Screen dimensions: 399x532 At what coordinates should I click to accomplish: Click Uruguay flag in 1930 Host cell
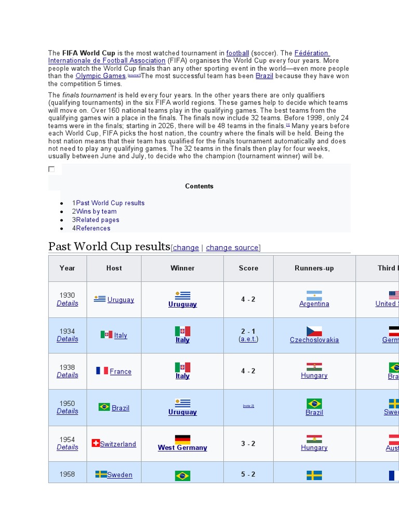coord(100,299)
